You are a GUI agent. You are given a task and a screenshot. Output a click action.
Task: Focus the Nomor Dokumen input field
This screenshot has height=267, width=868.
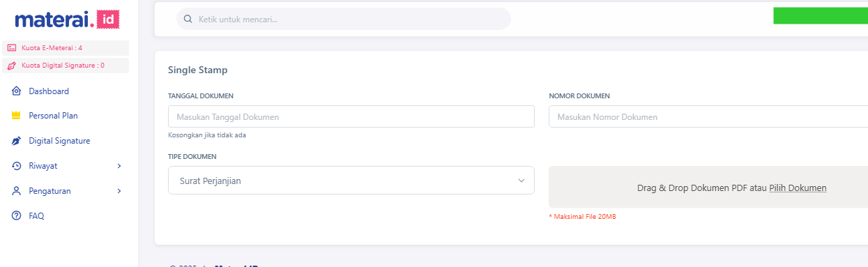(708, 117)
